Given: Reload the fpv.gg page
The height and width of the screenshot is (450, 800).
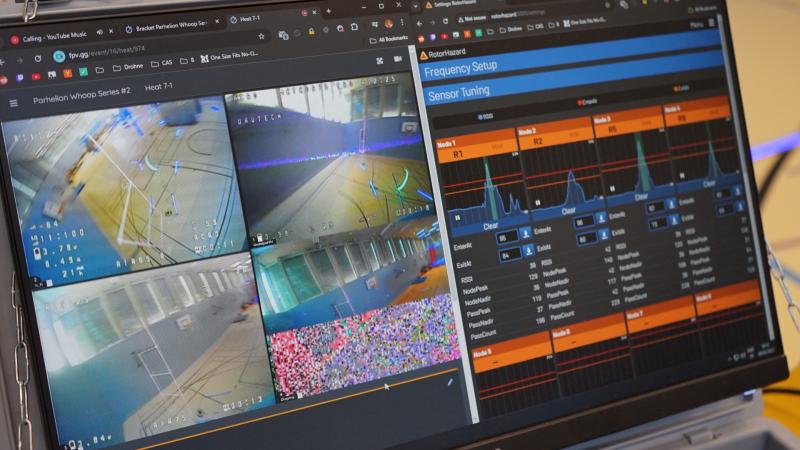Looking at the screenshot, I should tap(37, 59).
